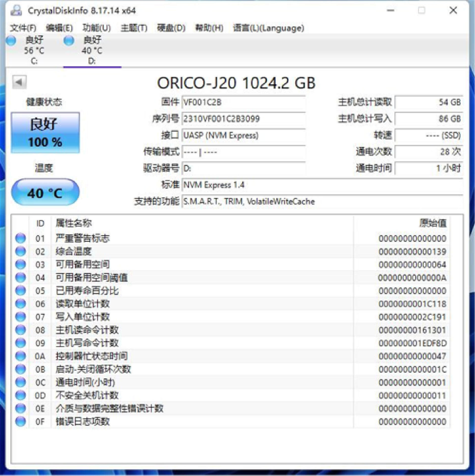Click the 标准 field NVM Express 1.4
Viewport: 475px width, 476px height.
(322, 185)
